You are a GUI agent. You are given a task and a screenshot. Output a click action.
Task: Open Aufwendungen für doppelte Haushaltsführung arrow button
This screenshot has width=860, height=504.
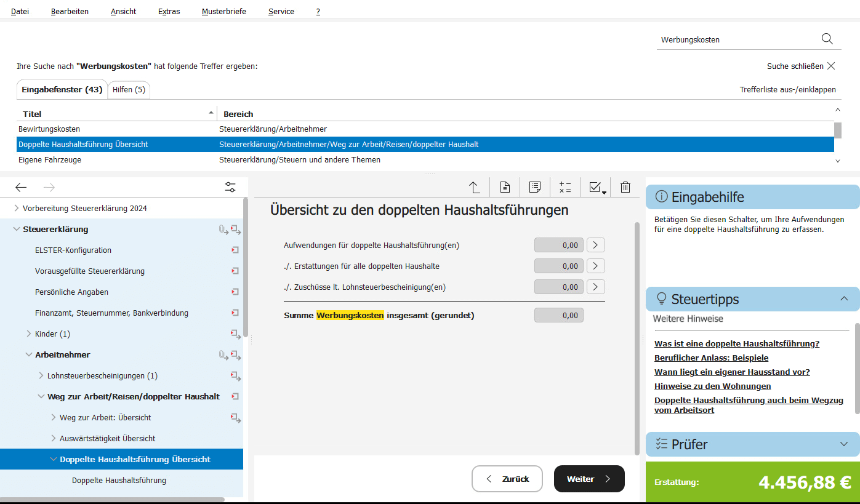click(595, 245)
